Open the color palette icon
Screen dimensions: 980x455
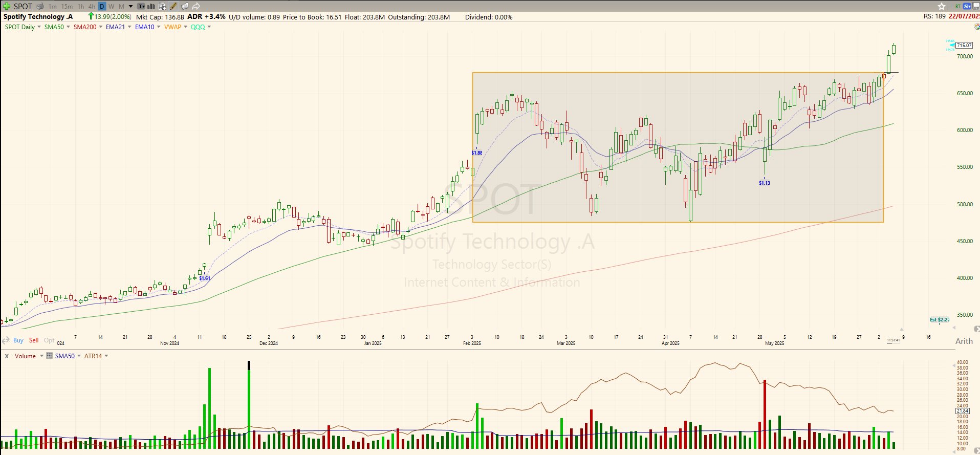tap(977, 27)
